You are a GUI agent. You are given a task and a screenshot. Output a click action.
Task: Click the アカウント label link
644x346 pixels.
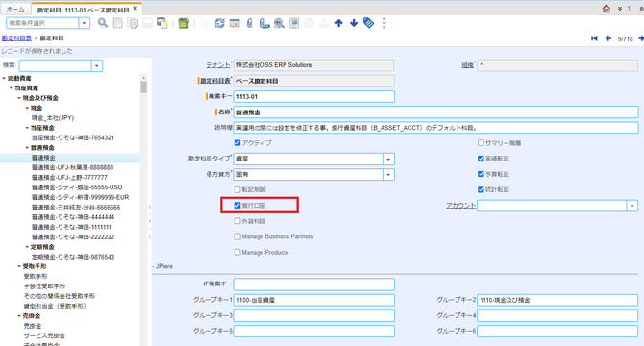(x=460, y=206)
